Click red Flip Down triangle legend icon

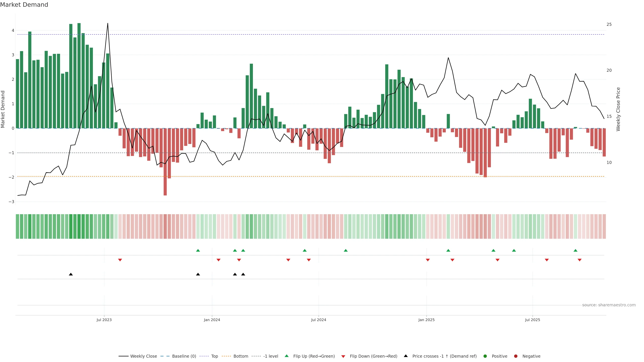coord(343,356)
